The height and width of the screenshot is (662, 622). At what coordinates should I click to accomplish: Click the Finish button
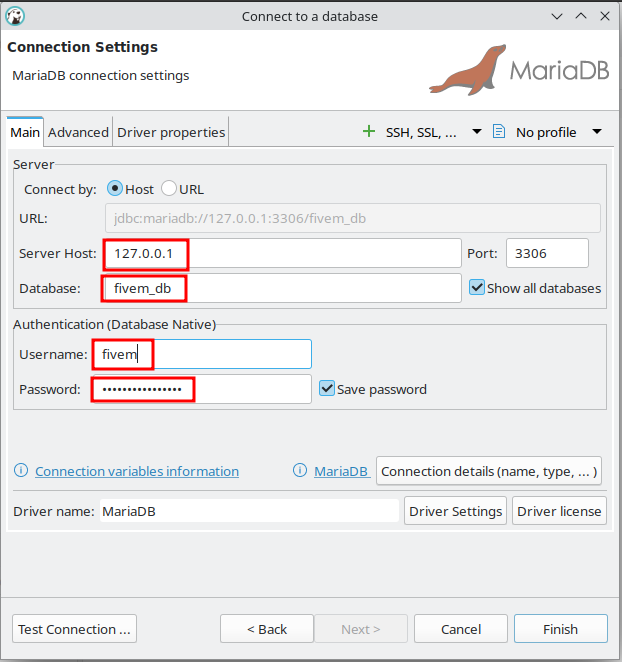click(560, 629)
